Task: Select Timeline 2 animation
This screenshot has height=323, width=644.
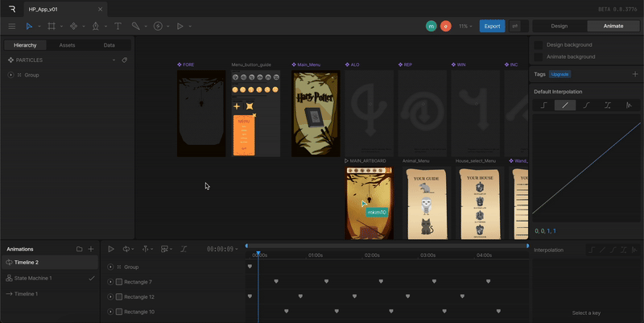Action: click(50, 262)
